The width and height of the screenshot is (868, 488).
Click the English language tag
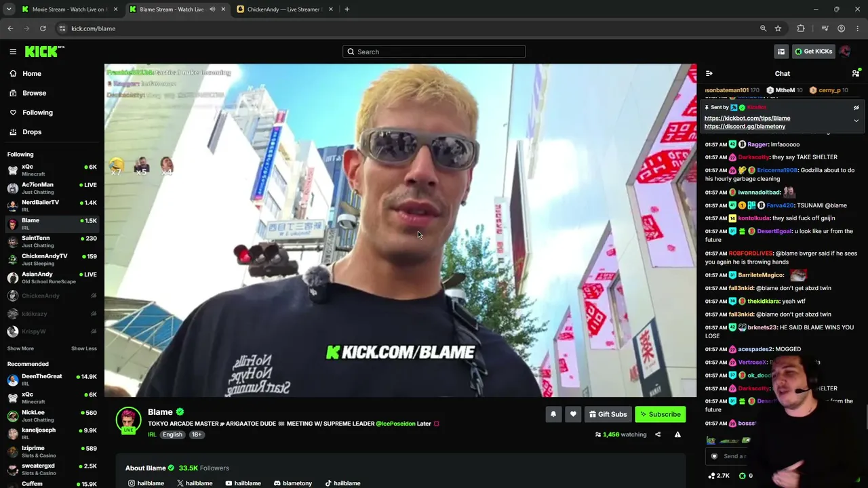(172, 434)
